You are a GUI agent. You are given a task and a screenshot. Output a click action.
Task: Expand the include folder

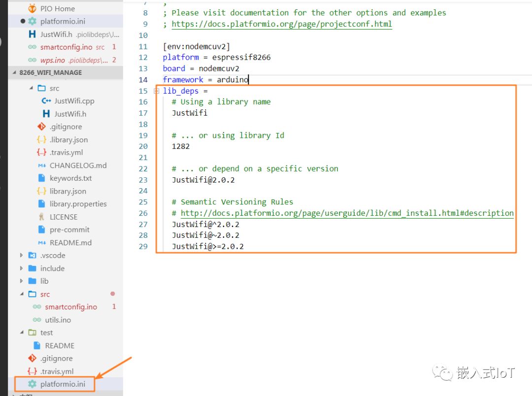pyautogui.click(x=21, y=268)
